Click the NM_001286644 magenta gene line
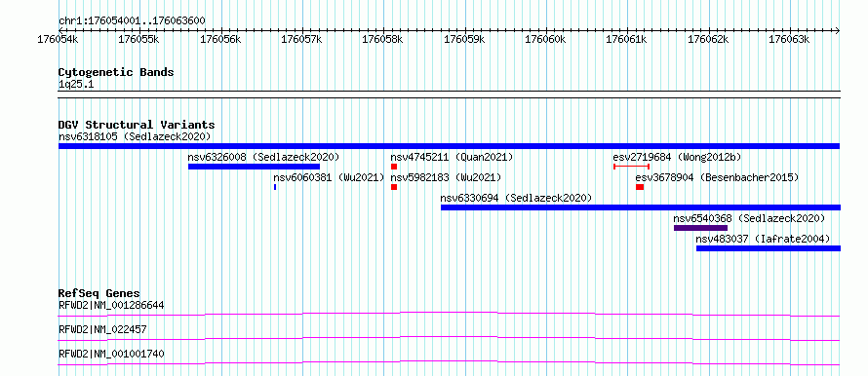This screenshot has width=868, height=376. coord(449,314)
